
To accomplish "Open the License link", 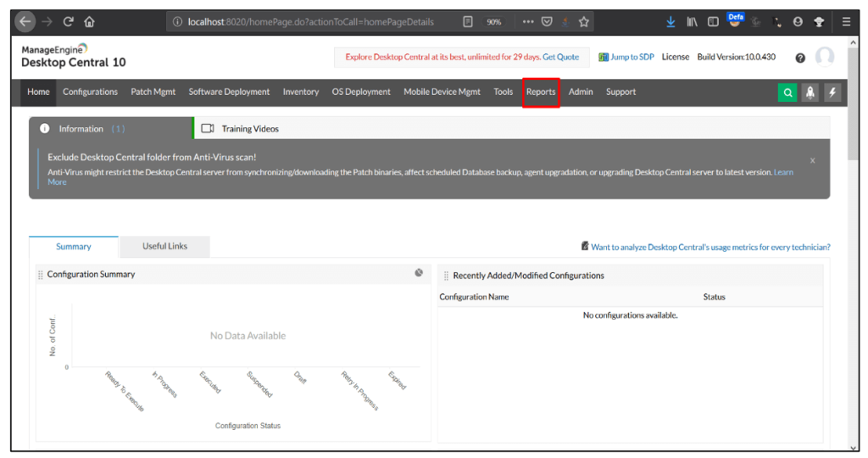I will [676, 57].
